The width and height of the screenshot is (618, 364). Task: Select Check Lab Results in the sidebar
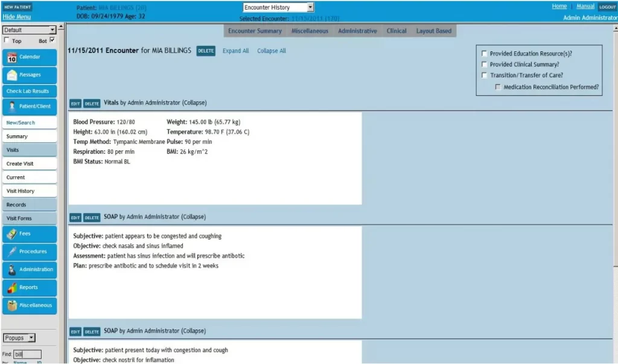tap(29, 91)
